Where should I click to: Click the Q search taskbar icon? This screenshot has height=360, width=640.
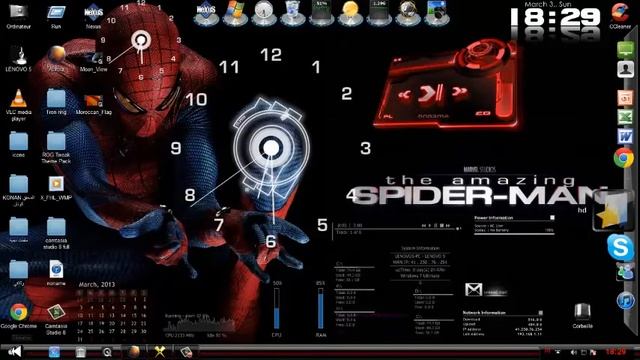click(107, 352)
